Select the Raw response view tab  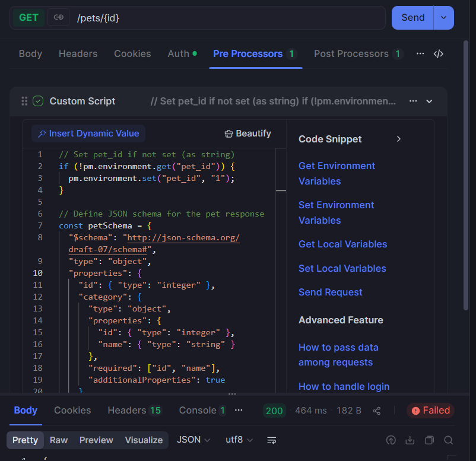tap(58, 440)
